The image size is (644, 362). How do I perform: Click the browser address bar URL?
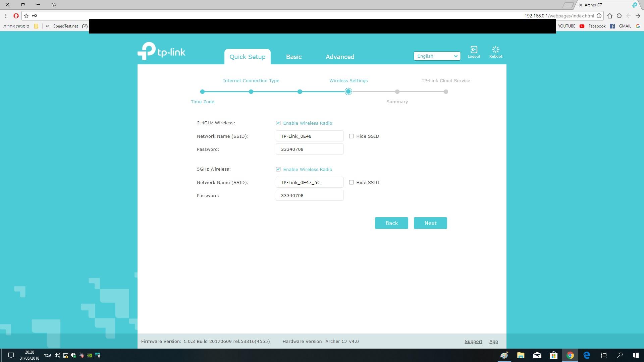(x=559, y=16)
